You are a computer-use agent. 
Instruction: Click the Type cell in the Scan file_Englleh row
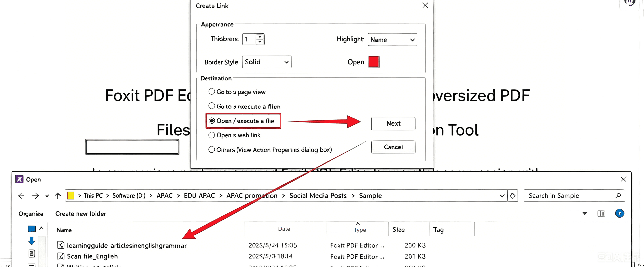[x=357, y=256]
